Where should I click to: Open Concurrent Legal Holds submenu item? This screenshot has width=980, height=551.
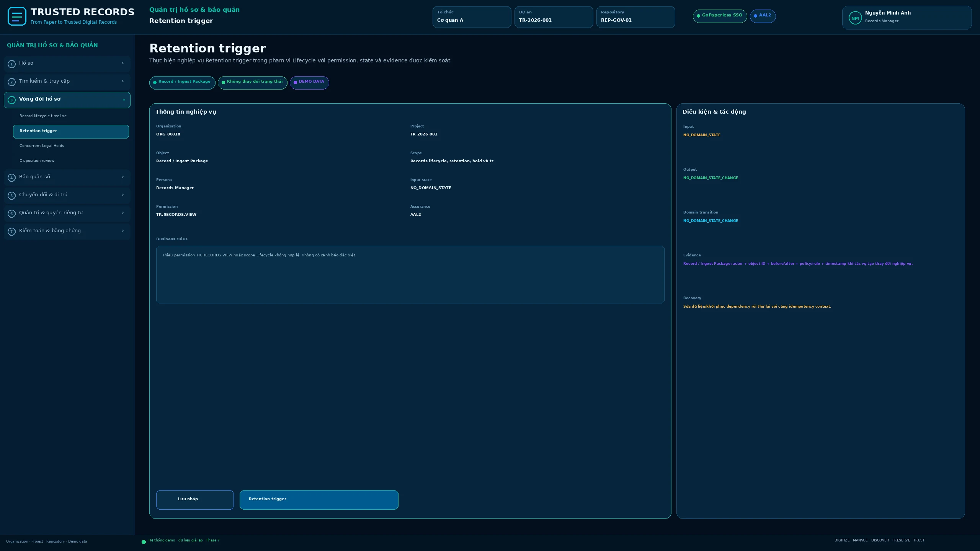click(x=71, y=146)
